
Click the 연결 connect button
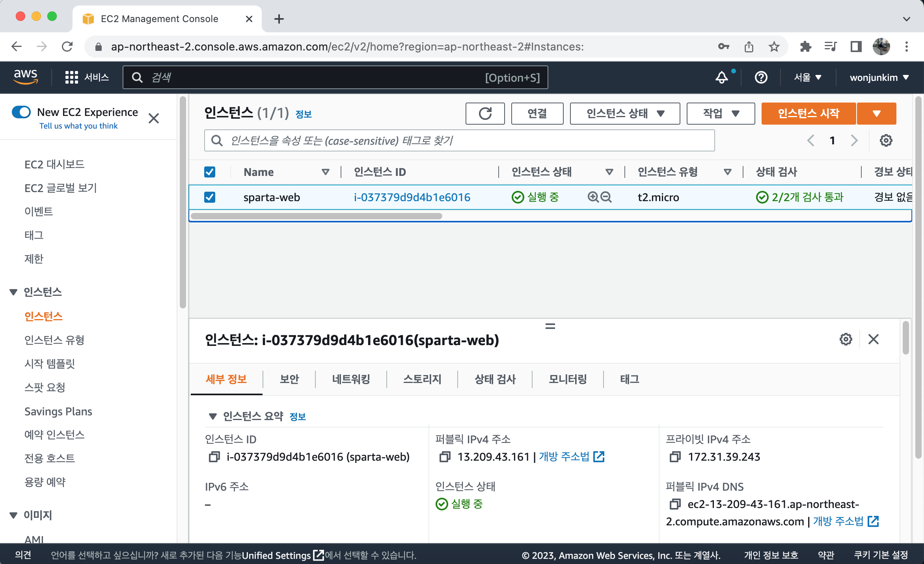(x=537, y=114)
